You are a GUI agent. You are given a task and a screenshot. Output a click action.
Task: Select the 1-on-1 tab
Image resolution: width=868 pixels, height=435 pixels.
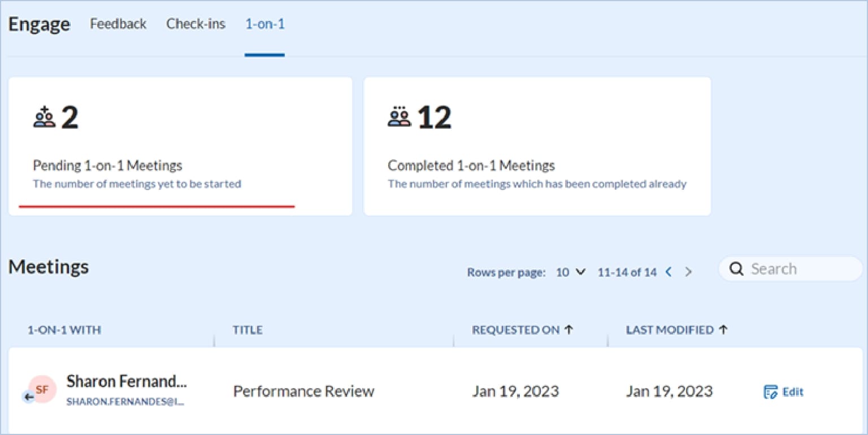(264, 24)
